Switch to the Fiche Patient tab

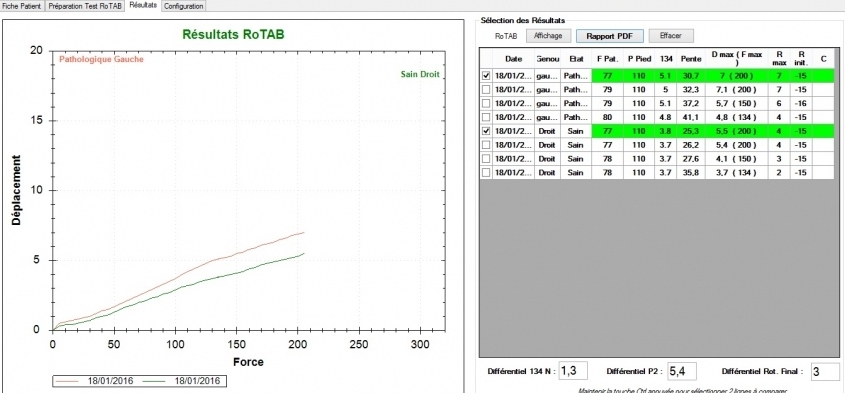[x=22, y=6]
